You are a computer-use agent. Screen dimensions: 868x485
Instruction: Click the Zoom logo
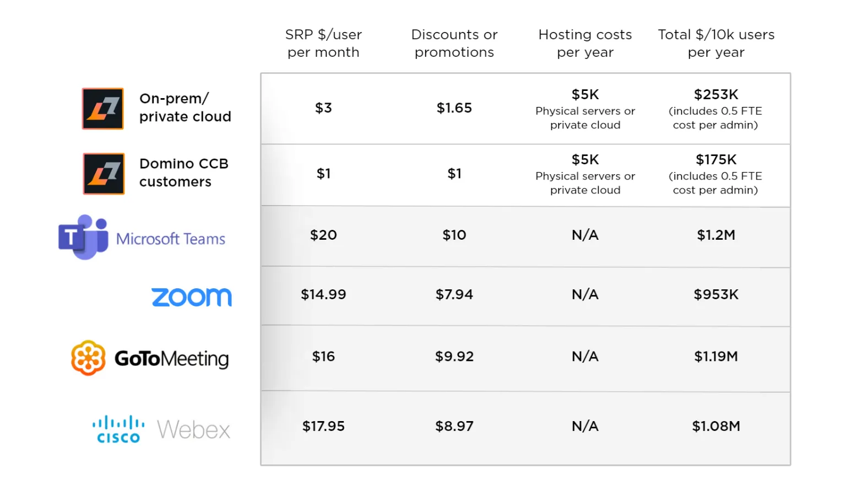[x=192, y=297]
